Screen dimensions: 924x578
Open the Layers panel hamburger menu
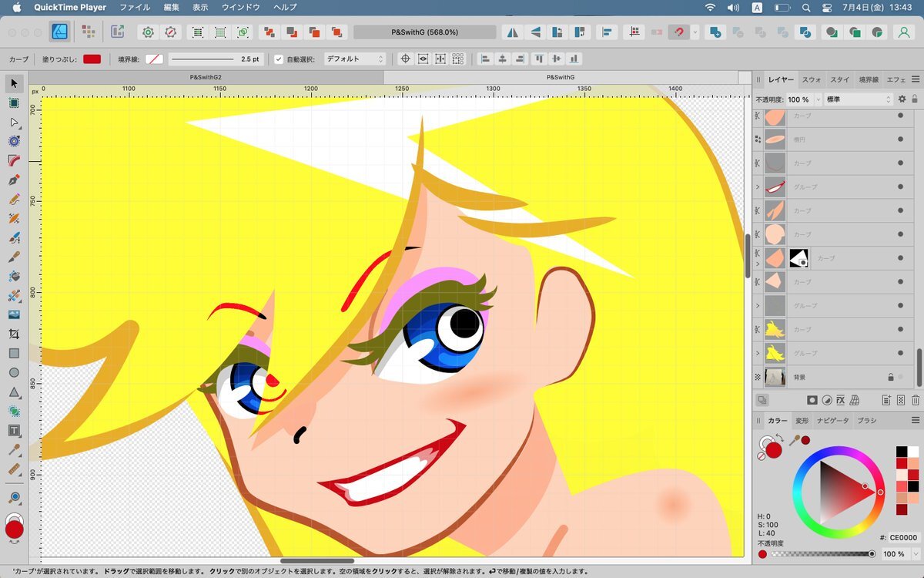click(x=916, y=79)
